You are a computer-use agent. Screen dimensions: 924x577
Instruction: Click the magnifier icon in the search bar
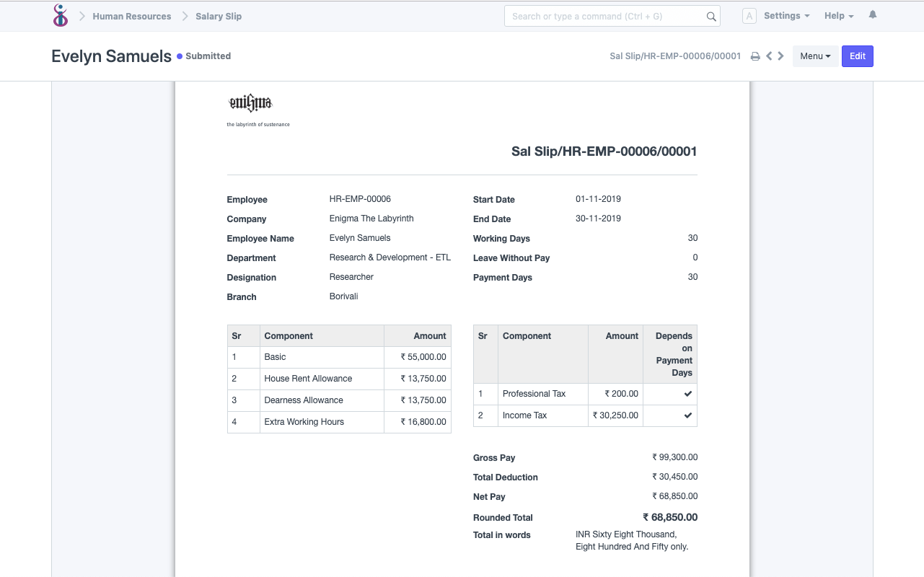710,15
